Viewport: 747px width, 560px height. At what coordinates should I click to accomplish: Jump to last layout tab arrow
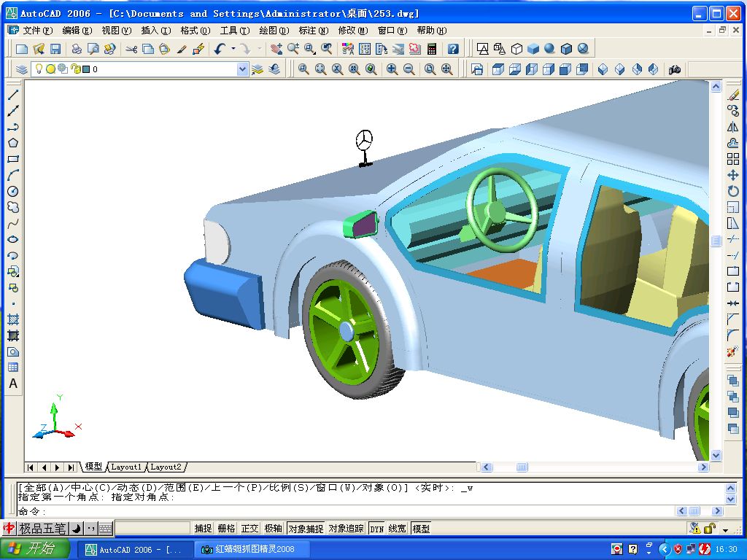point(71,467)
